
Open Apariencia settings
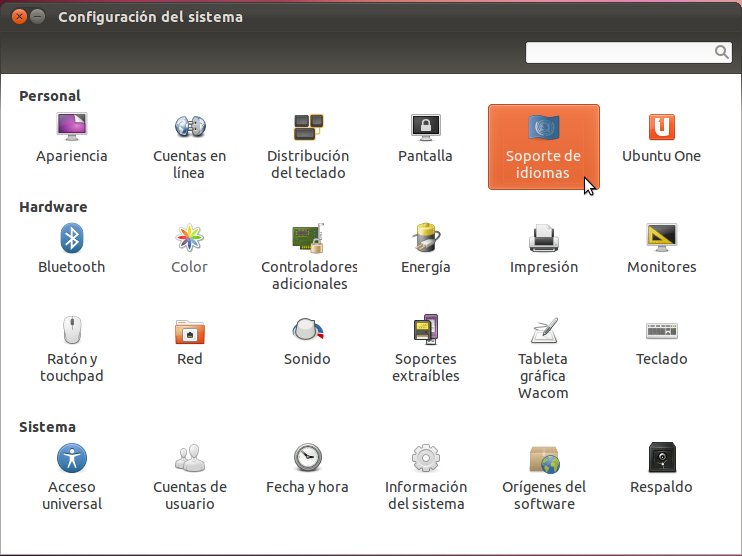pos(71,137)
